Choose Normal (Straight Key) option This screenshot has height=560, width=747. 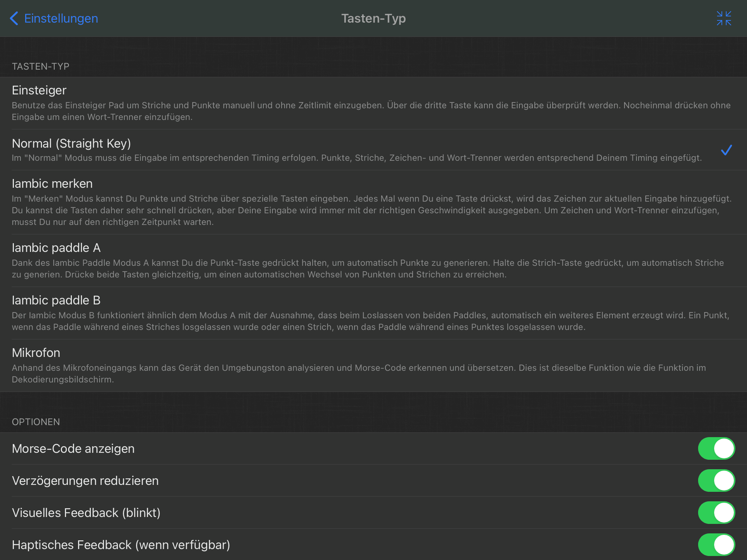[x=373, y=150]
